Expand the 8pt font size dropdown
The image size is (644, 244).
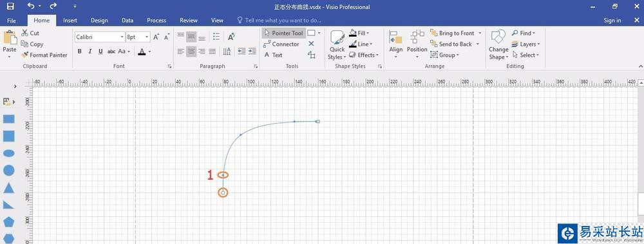(x=138, y=37)
